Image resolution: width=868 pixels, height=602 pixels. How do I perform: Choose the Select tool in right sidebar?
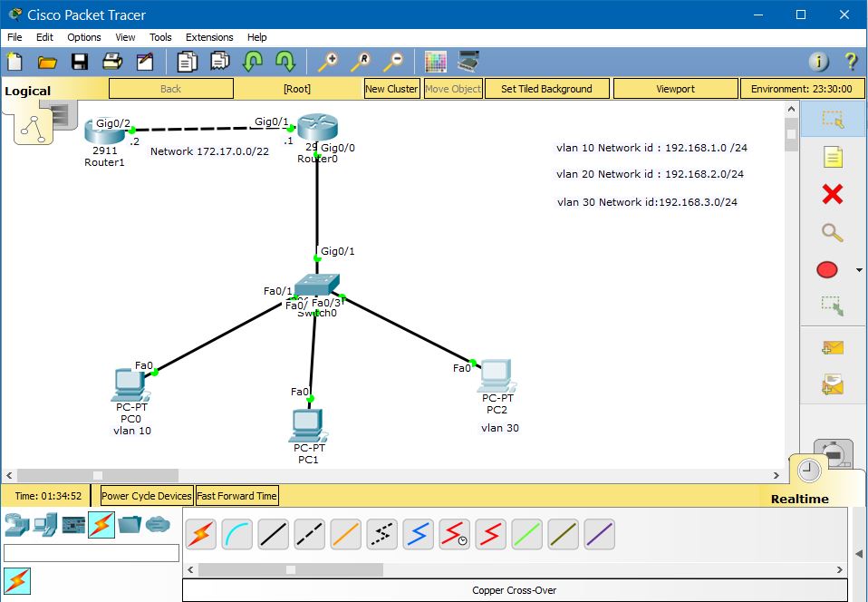(833, 119)
